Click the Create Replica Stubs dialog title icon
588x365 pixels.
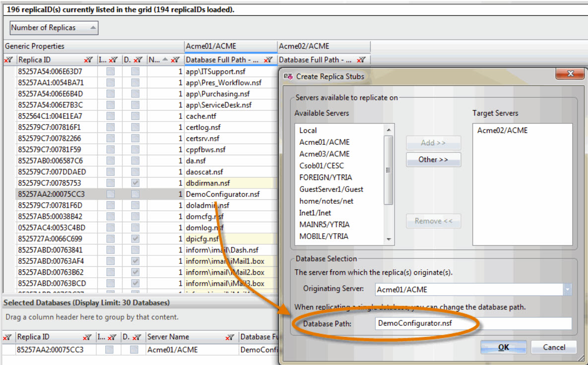(x=288, y=76)
